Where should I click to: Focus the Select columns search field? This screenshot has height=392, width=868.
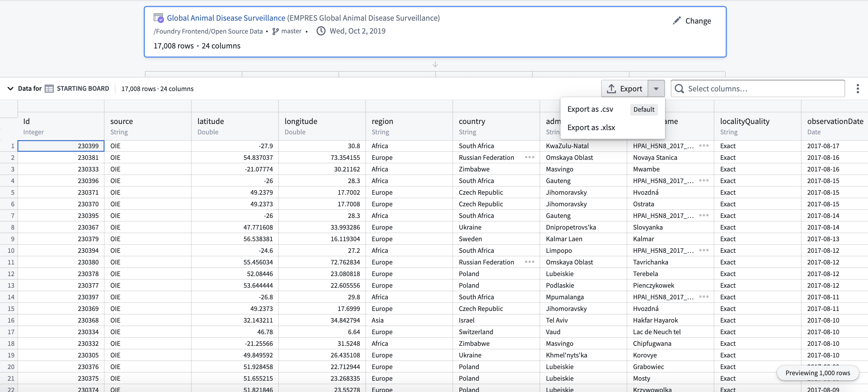pos(757,89)
